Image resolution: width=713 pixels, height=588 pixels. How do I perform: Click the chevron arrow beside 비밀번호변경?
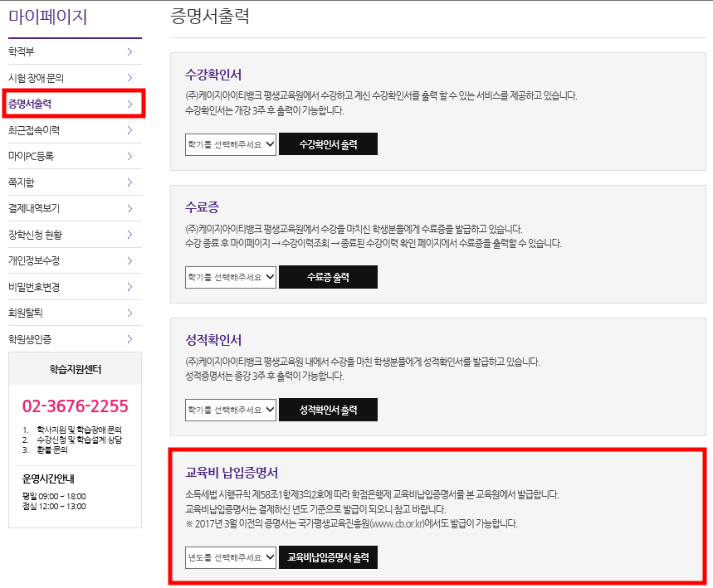click(129, 287)
